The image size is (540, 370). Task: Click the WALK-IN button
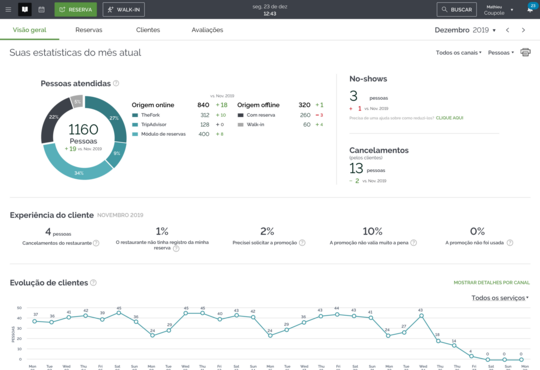[124, 10]
